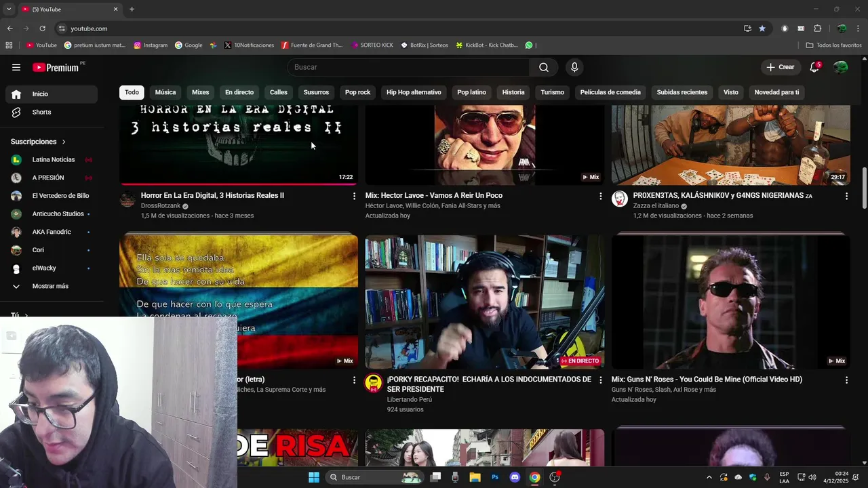Click the taskbar Buscar search box
Screen dimensions: 868x488
pos(374,477)
